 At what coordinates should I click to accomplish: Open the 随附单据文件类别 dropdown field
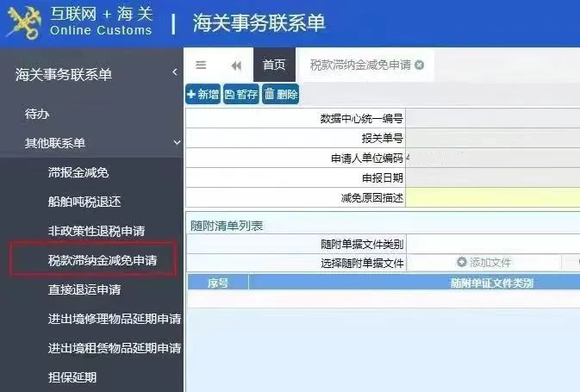(x=493, y=244)
